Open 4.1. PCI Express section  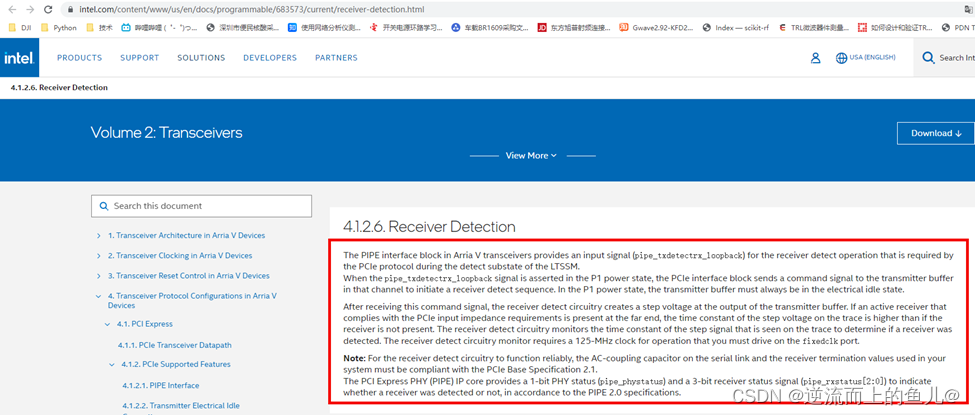tap(145, 324)
